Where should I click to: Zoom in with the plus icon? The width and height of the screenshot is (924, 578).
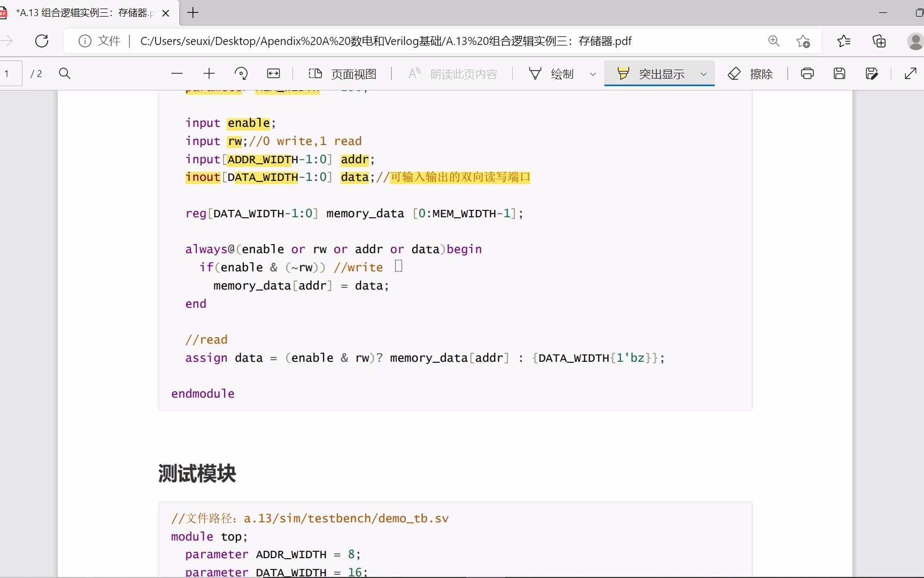209,73
